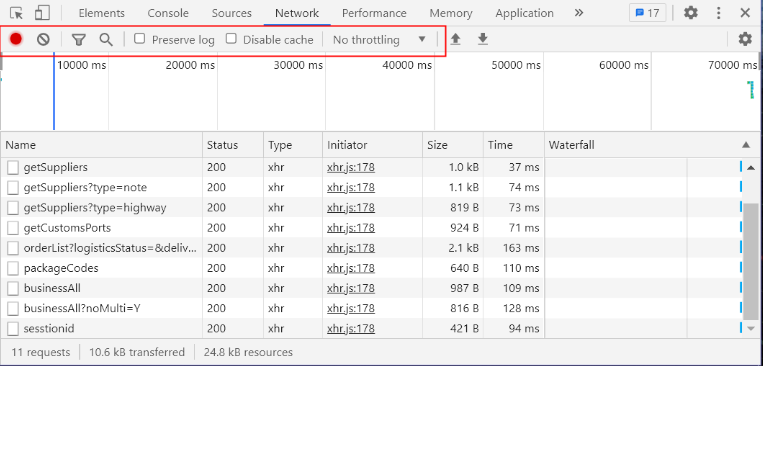The height and width of the screenshot is (470, 763).
Task: Click the Waterfall sort arrow
Action: tap(745, 145)
